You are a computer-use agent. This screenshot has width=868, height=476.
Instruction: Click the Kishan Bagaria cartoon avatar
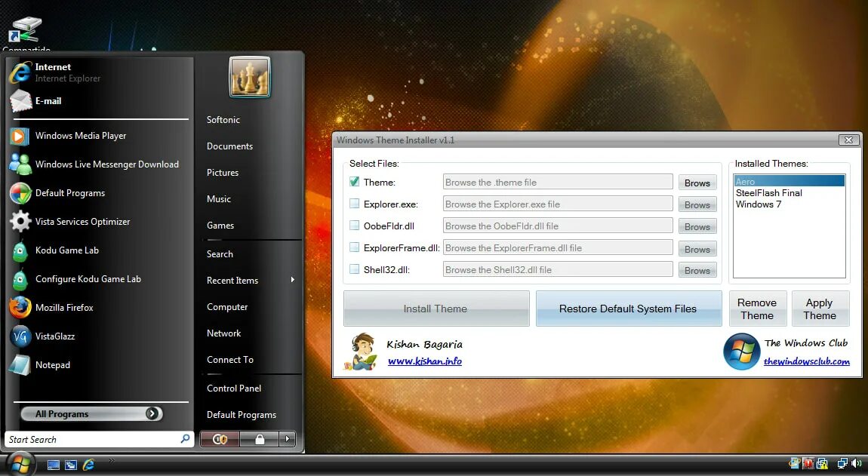(360, 352)
